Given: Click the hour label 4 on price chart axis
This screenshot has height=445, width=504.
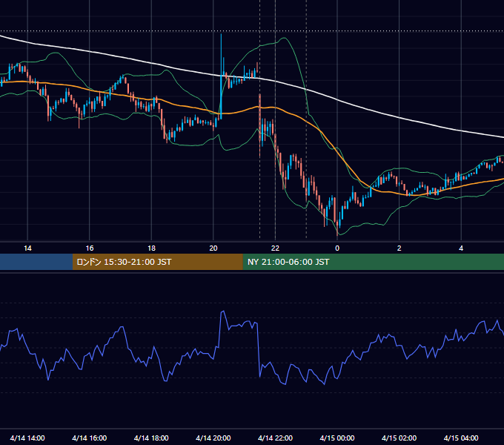Looking at the screenshot, I should (x=461, y=248).
